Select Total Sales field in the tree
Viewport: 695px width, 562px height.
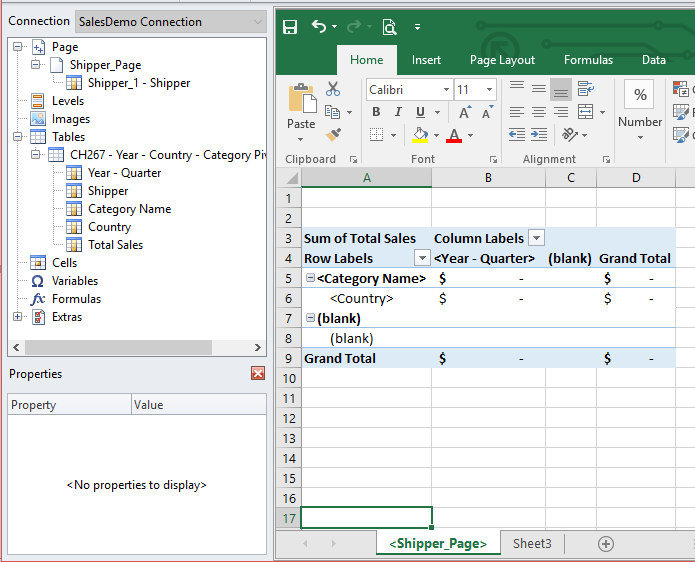[115, 245]
